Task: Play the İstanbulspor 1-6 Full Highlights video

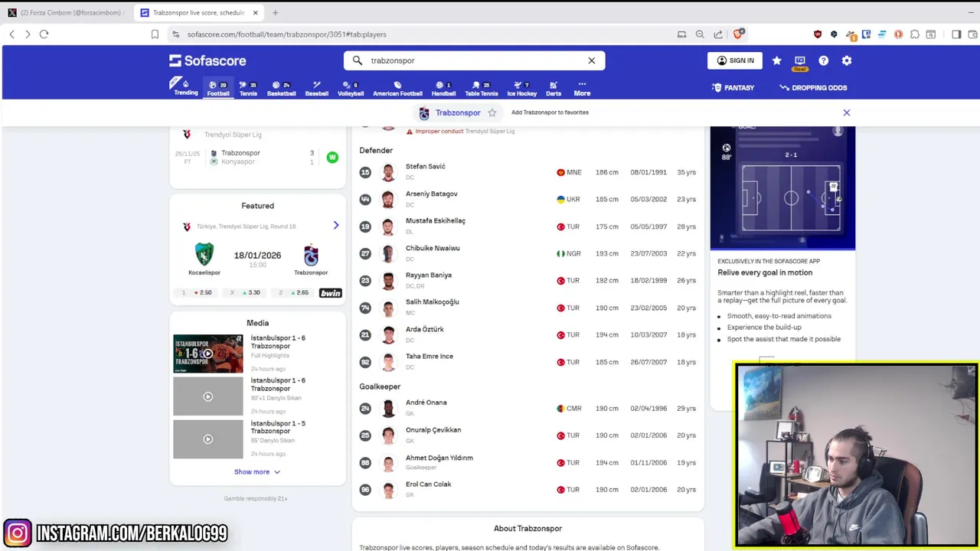Action: click(x=207, y=354)
